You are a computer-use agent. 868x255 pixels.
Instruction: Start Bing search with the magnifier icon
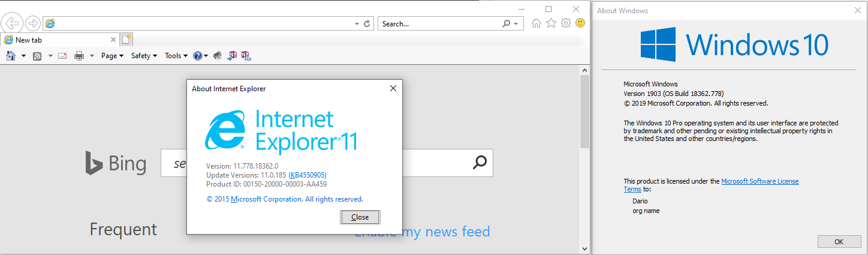pyautogui.click(x=480, y=162)
